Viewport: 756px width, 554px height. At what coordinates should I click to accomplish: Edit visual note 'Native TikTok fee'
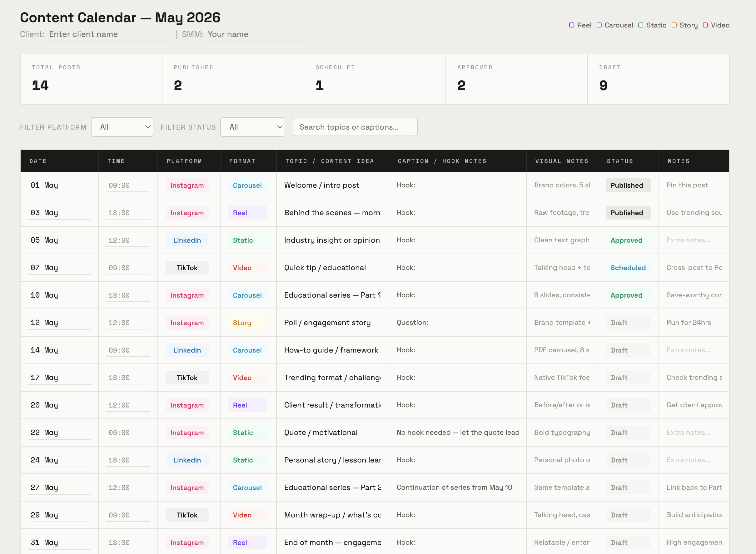562,378
